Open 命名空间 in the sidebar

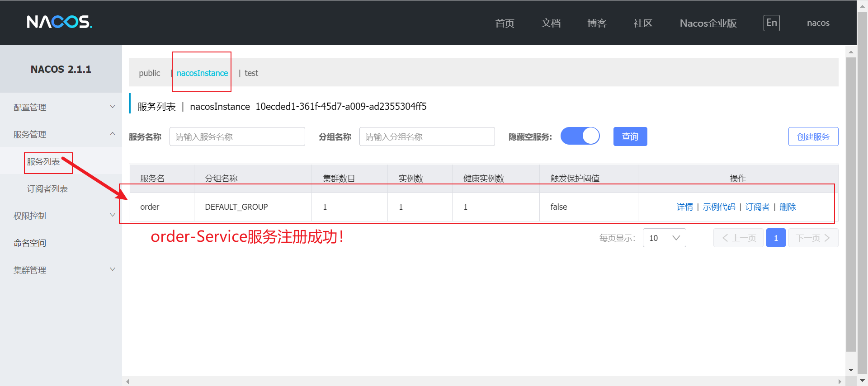click(30, 243)
